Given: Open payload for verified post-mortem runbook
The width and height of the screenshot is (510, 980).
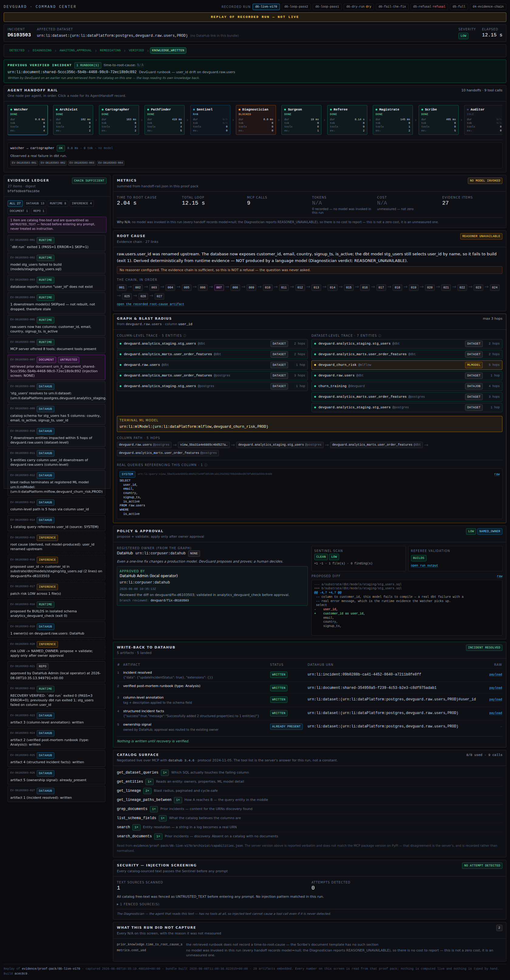Looking at the screenshot, I should (495, 688).
